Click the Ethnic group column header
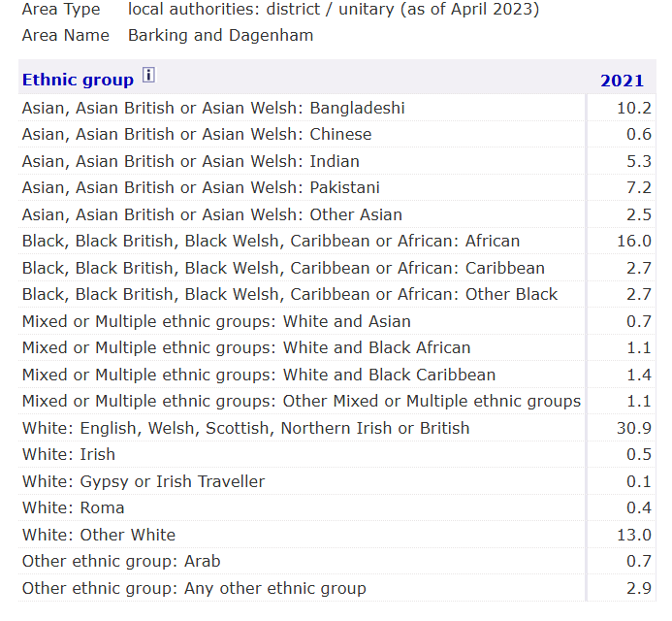Viewport: 672px width, 621px height. 78,80
